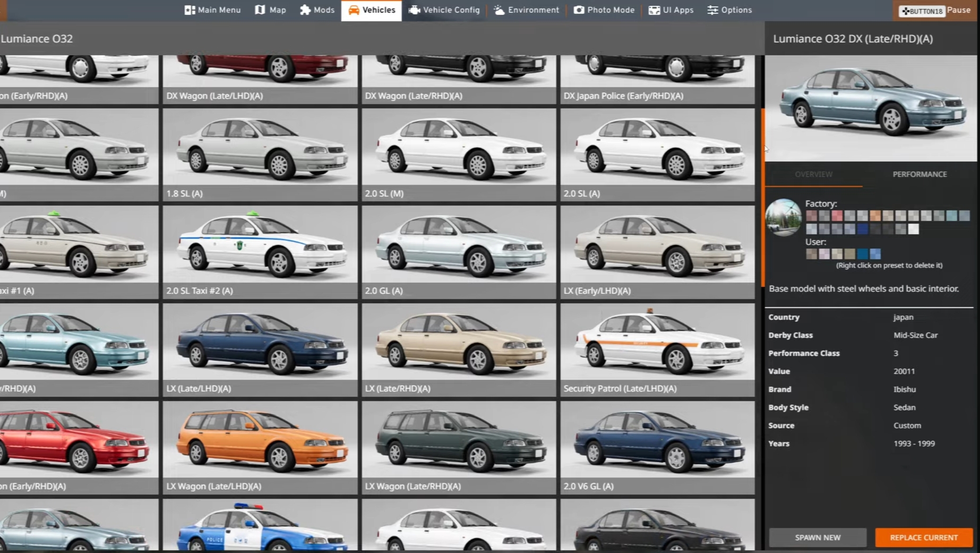Image resolution: width=980 pixels, height=553 pixels.
Task: Click the Spawn New button
Action: 818,538
